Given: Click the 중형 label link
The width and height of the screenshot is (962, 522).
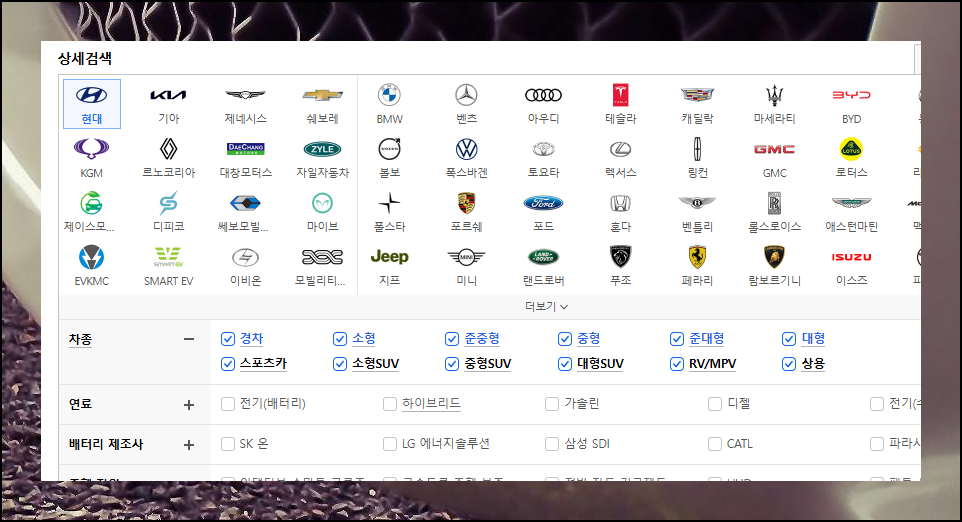Looking at the screenshot, I should pyautogui.click(x=588, y=339).
